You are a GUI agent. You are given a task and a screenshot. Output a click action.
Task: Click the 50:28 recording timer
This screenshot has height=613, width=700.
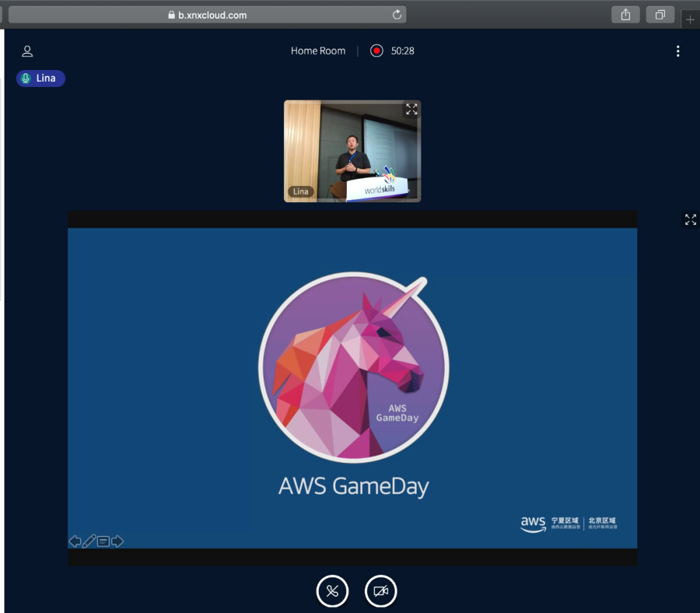point(402,51)
